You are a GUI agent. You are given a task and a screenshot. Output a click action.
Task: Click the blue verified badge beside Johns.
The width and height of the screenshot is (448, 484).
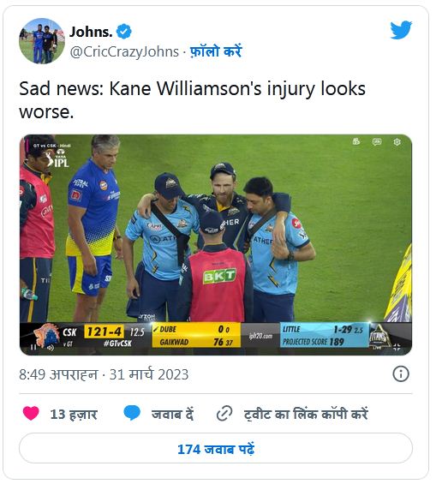click(x=124, y=32)
